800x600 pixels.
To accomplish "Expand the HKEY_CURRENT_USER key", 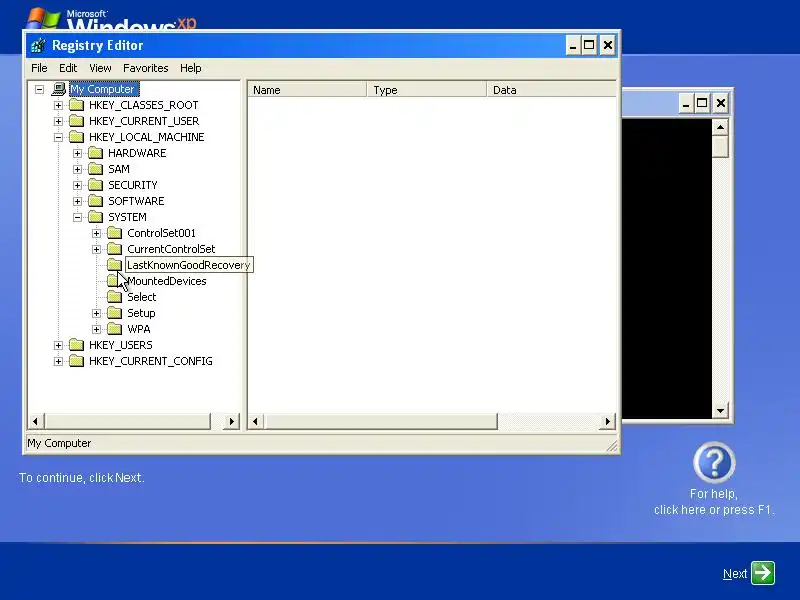I will (58, 121).
